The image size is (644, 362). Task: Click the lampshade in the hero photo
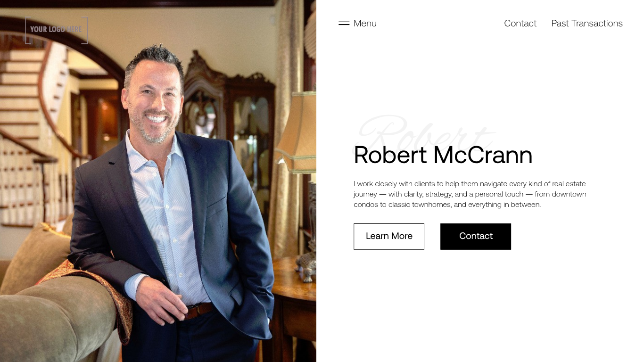[298, 131]
